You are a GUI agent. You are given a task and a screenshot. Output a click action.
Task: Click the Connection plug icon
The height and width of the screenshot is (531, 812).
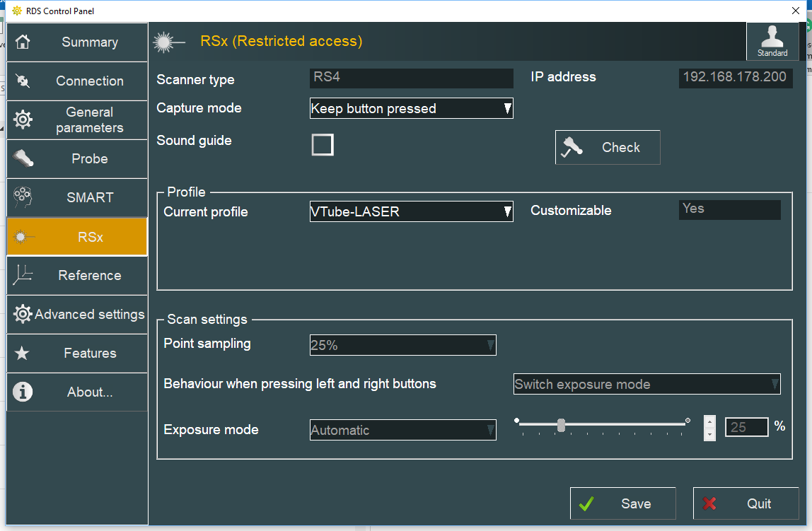[23, 81]
